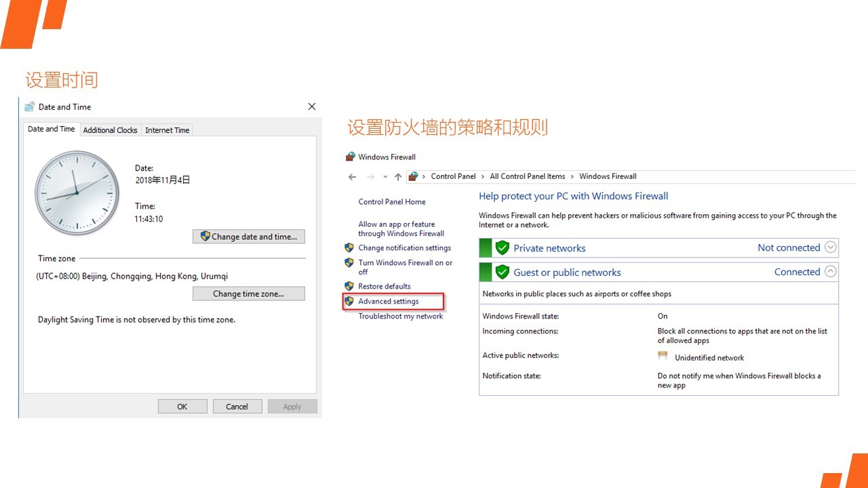Viewport: 868px width, 488px height.
Task: Click the analog clock face
Action: [x=77, y=192]
